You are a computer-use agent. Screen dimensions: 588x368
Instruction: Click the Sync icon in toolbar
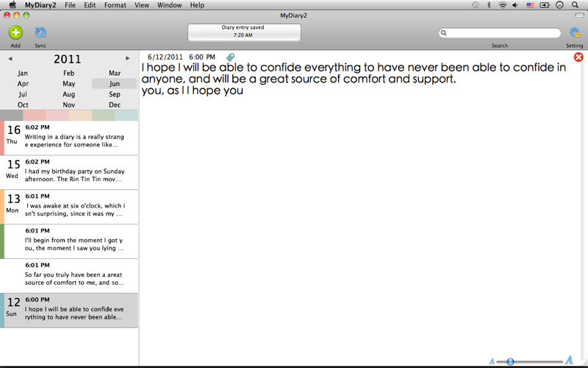pyautogui.click(x=40, y=32)
